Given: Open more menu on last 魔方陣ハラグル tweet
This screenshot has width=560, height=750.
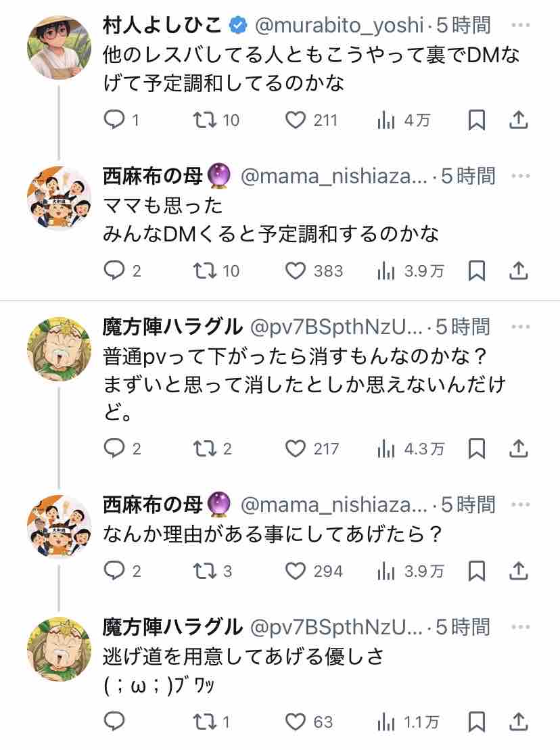Looking at the screenshot, I should (x=521, y=627).
